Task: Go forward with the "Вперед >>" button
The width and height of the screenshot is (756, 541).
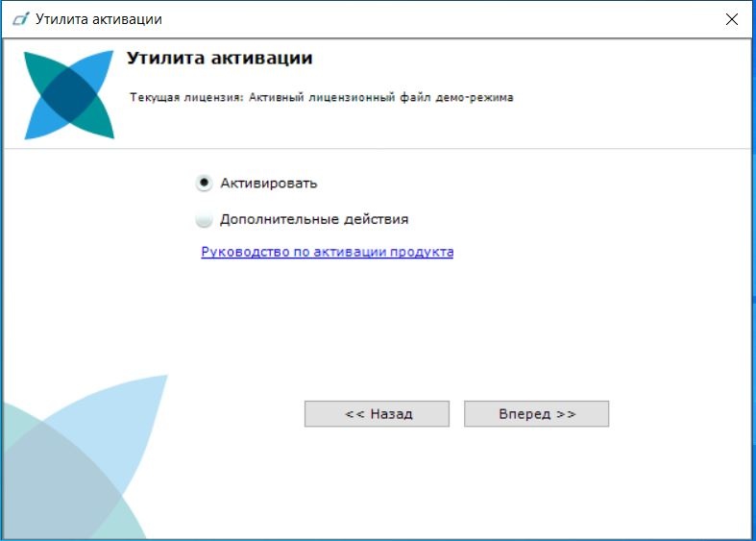Action: click(536, 413)
